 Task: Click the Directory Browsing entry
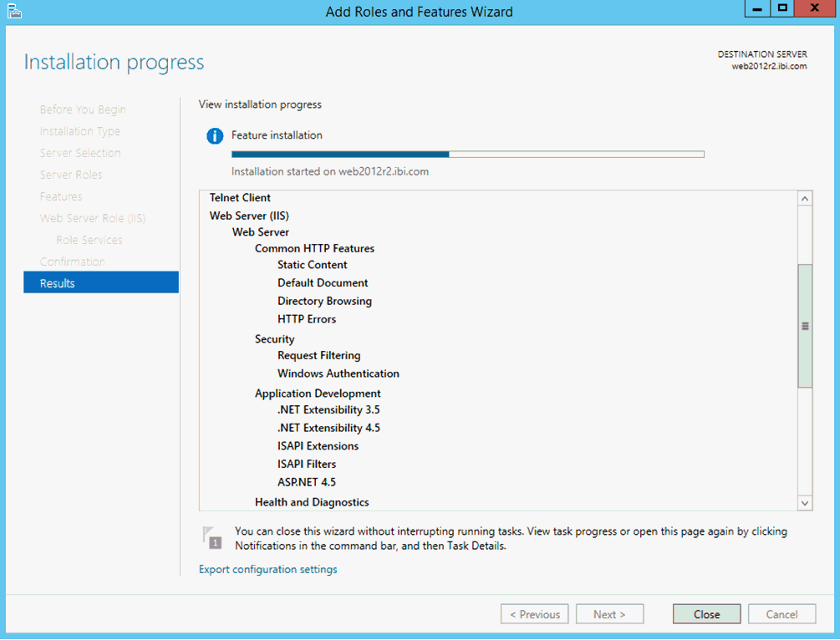(x=324, y=301)
